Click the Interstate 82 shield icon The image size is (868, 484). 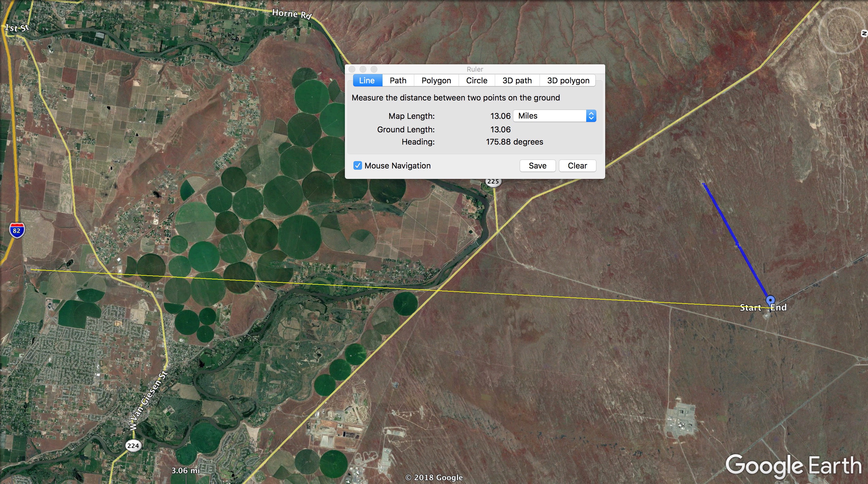17,230
